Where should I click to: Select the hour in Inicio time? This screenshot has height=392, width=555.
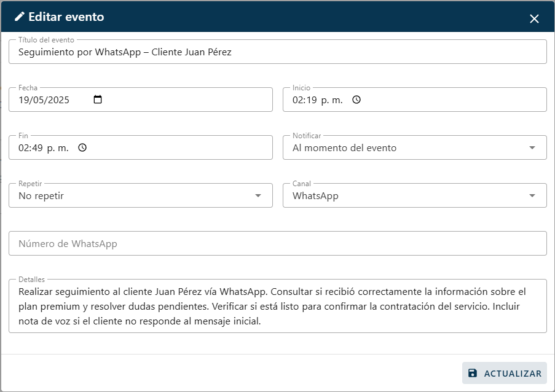click(x=298, y=100)
